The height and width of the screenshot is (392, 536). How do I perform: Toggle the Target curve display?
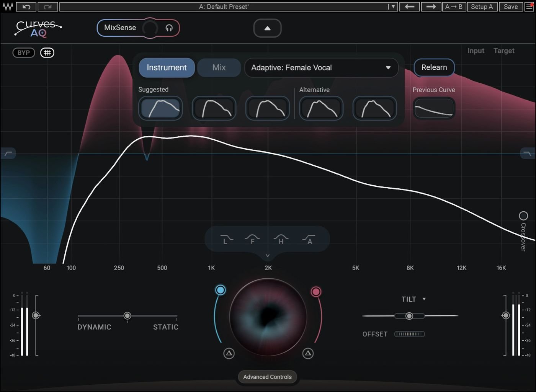coord(504,51)
